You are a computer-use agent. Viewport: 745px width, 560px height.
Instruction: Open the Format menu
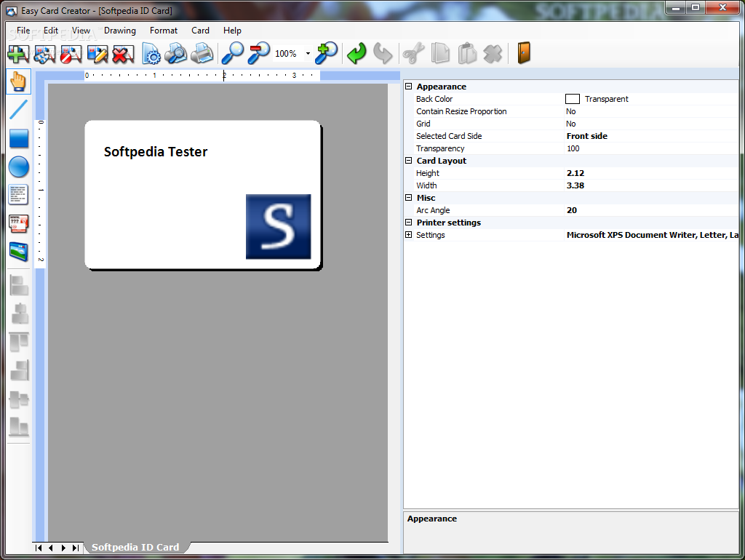click(x=164, y=31)
